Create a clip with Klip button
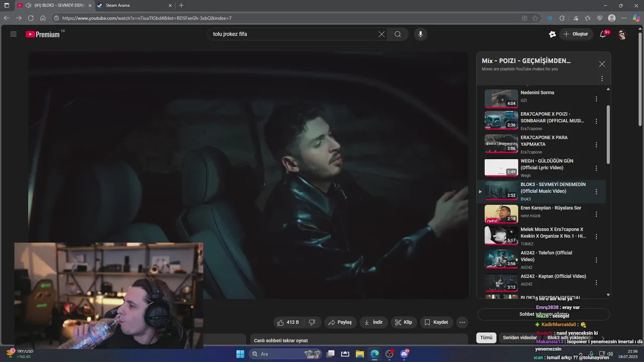The height and width of the screenshot is (362, 644). [x=404, y=322]
